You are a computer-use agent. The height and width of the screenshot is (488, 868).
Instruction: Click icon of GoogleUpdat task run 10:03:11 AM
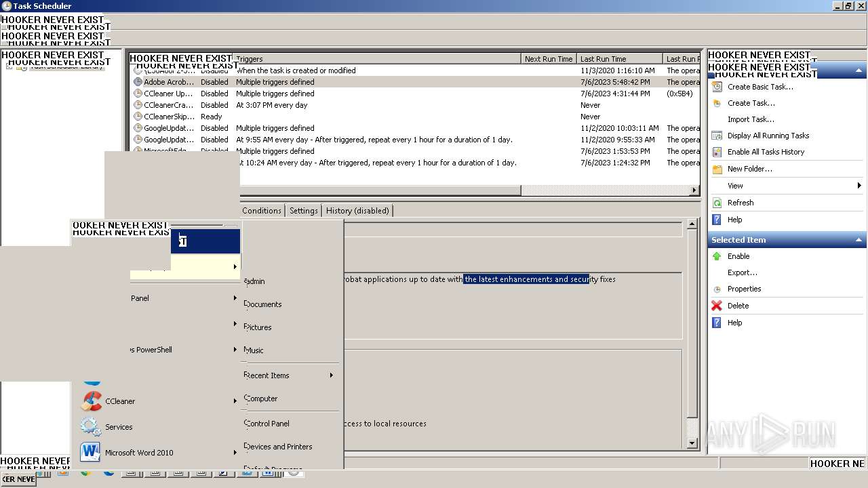pos(138,128)
